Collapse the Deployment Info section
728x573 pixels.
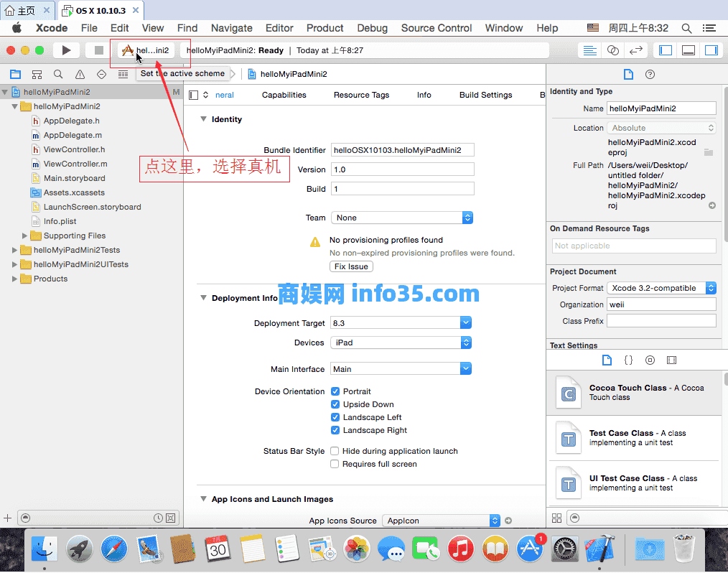(x=203, y=298)
